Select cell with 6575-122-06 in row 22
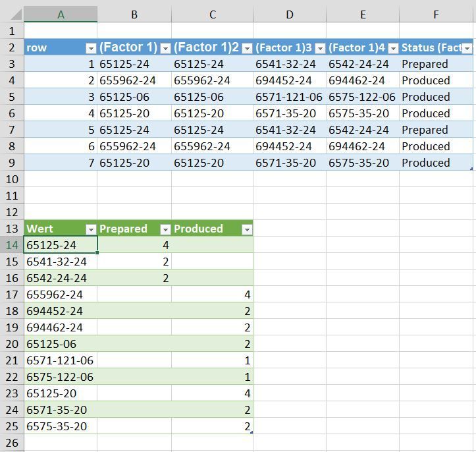 coord(61,377)
